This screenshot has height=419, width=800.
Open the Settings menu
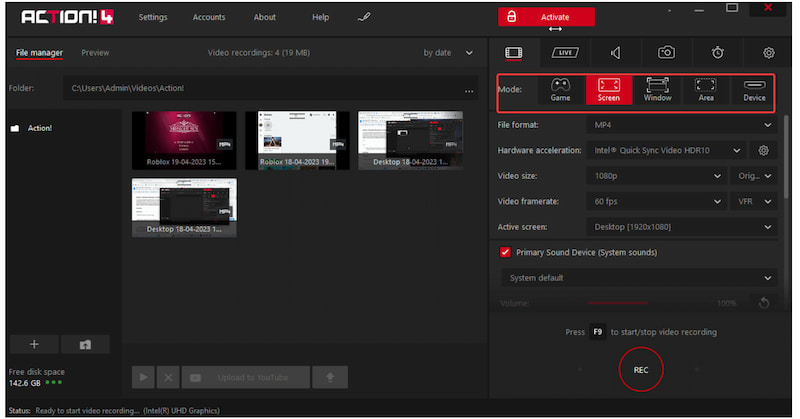[x=153, y=17]
